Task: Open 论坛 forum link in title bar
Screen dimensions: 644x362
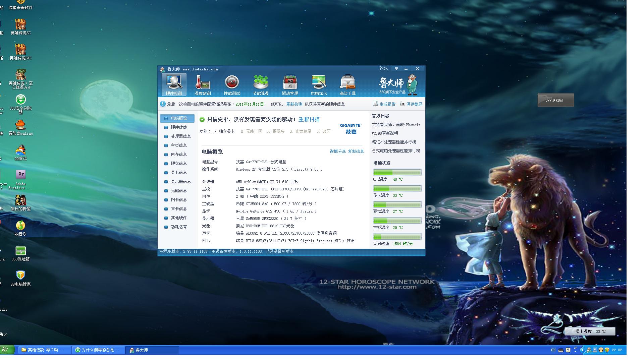Action: click(x=384, y=68)
